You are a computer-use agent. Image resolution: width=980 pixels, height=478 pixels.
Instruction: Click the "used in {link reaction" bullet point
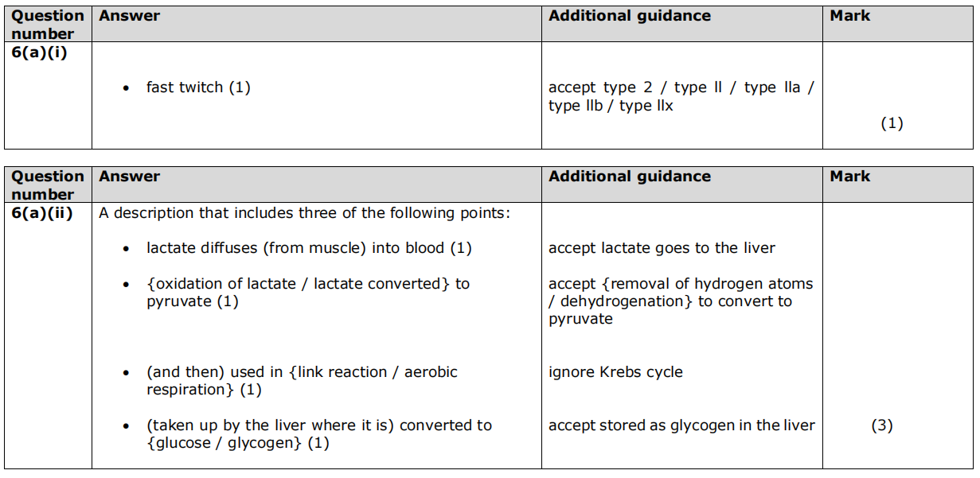(x=302, y=380)
